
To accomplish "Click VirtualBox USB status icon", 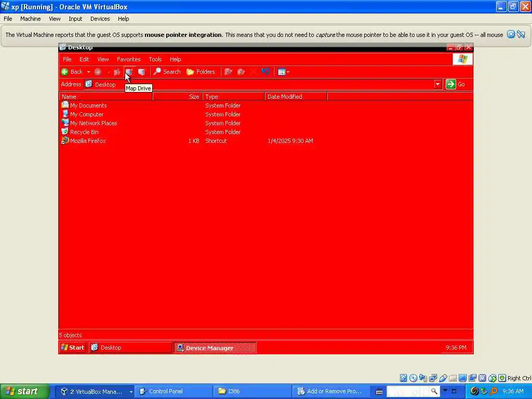I will (443, 378).
